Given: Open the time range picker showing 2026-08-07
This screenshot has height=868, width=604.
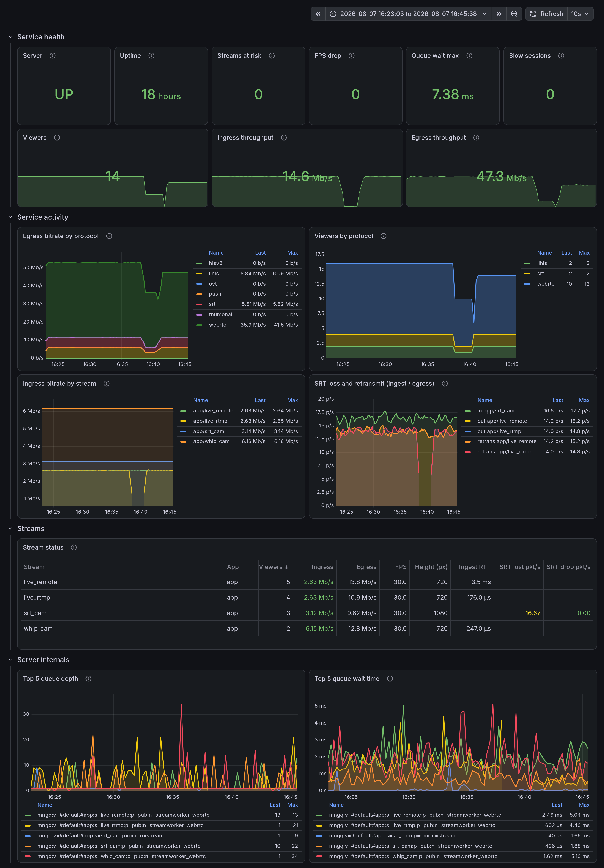Looking at the screenshot, I should [x=408, y=14].
